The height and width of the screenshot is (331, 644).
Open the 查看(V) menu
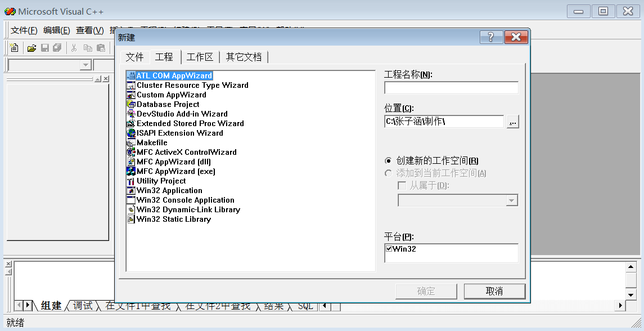(89, 30)
